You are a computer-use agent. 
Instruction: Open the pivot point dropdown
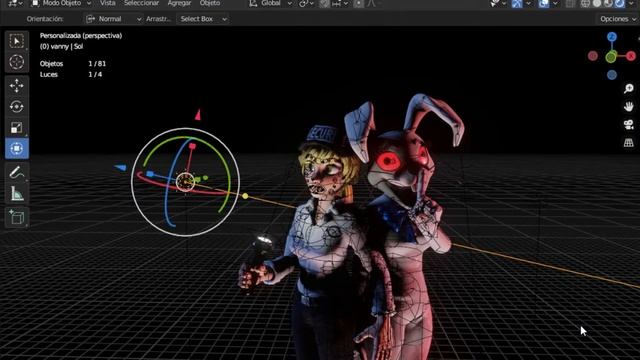pyautogui.click(x=307, y=3)
